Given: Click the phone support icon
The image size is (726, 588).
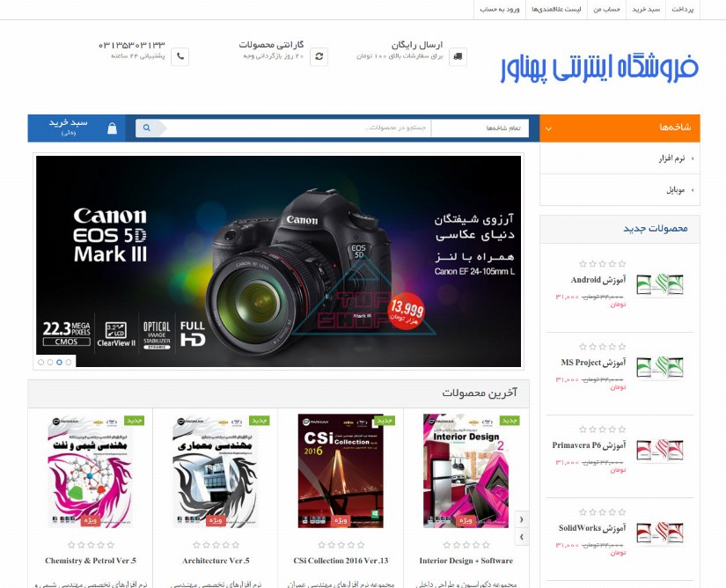Looking at the screenshot, I should pyautogui.click(x=180, y=56).
